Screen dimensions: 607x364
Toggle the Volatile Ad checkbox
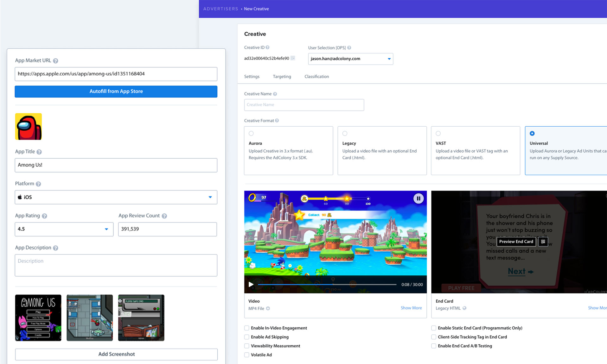[x=247, y=355]
